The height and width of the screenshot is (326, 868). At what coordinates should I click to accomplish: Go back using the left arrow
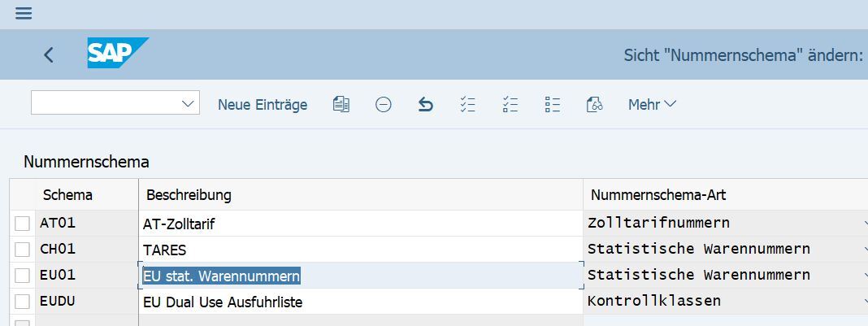coord(49,54)
